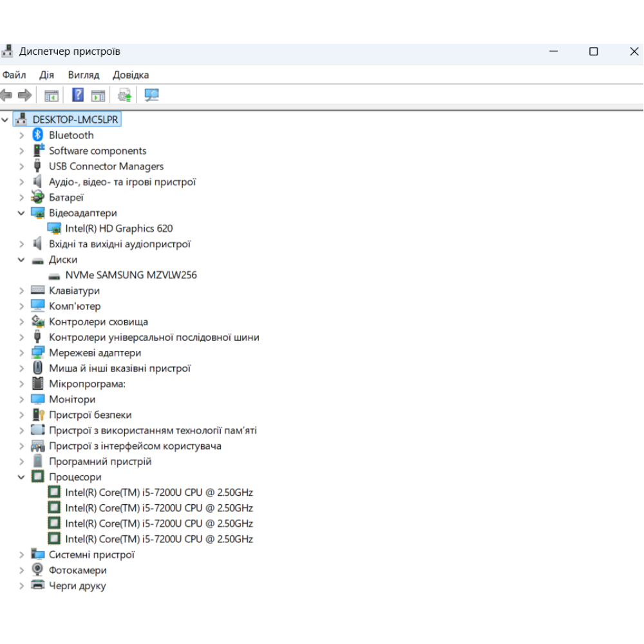The image size is (644, 644).
Task: Click the show/hide console tree icon
Action: tap(52, 95)
